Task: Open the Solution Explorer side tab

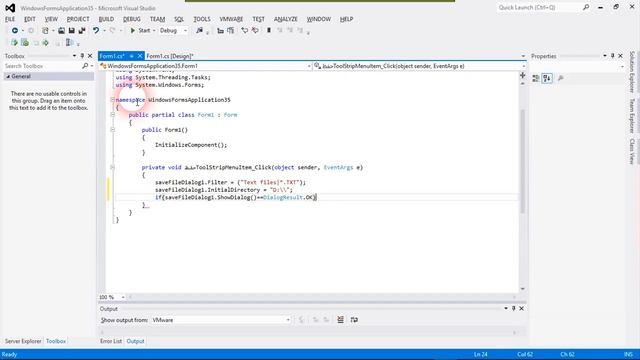Action: point(632,72)
